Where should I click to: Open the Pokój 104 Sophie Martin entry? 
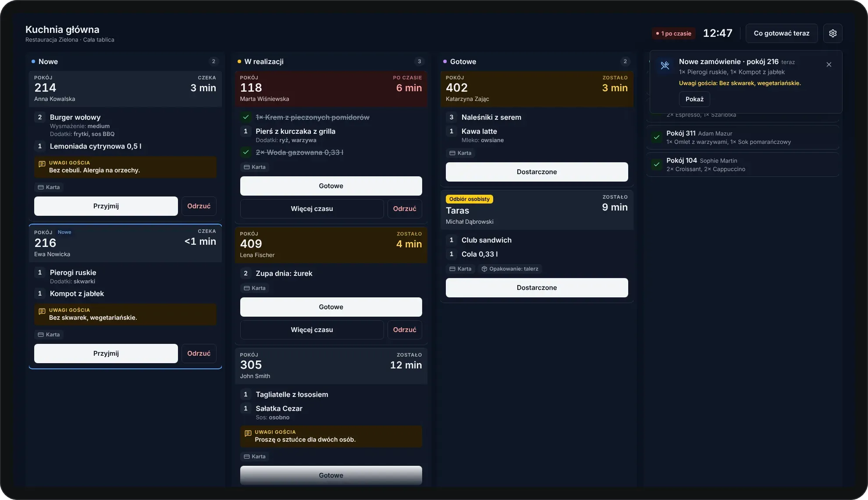tap(743, 164)
